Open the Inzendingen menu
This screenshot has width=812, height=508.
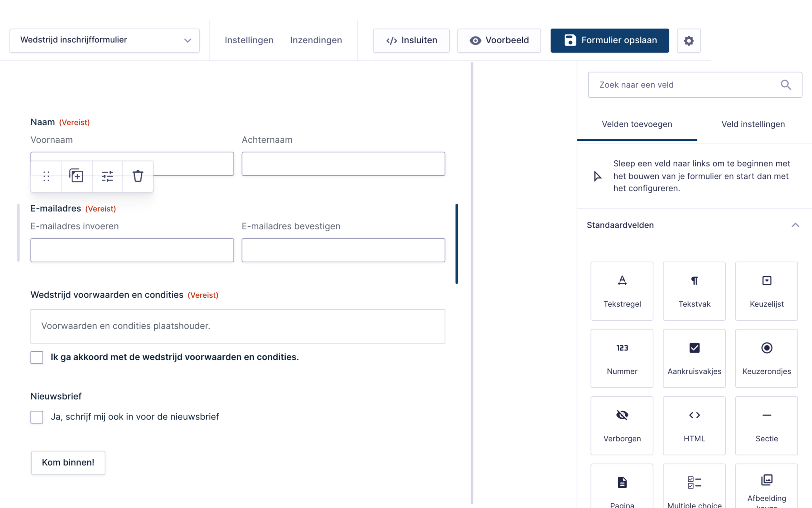point(316,40)
